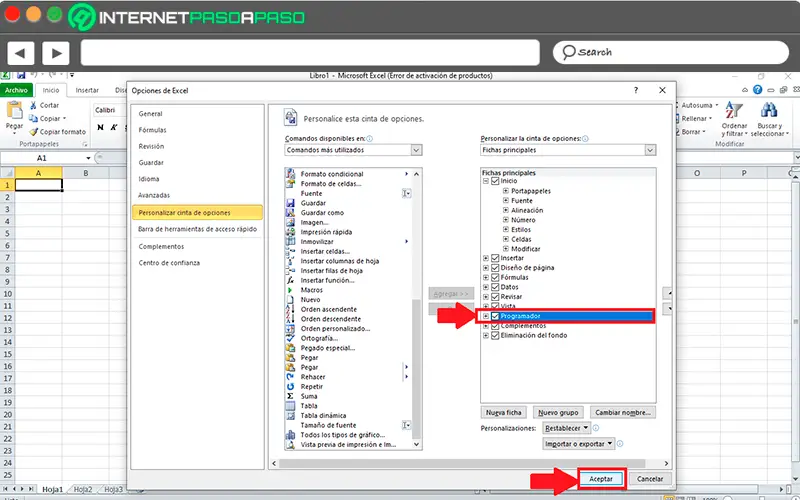This screenshot has width=800, height=500.
Task: Open the General options category
Action: [151, 114]
